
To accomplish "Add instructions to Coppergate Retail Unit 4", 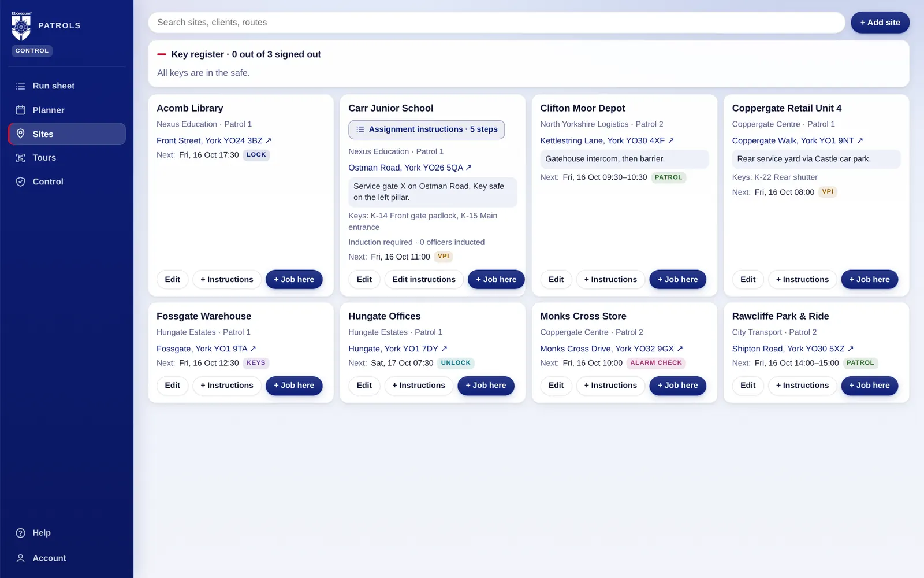I will pos(802,280).
